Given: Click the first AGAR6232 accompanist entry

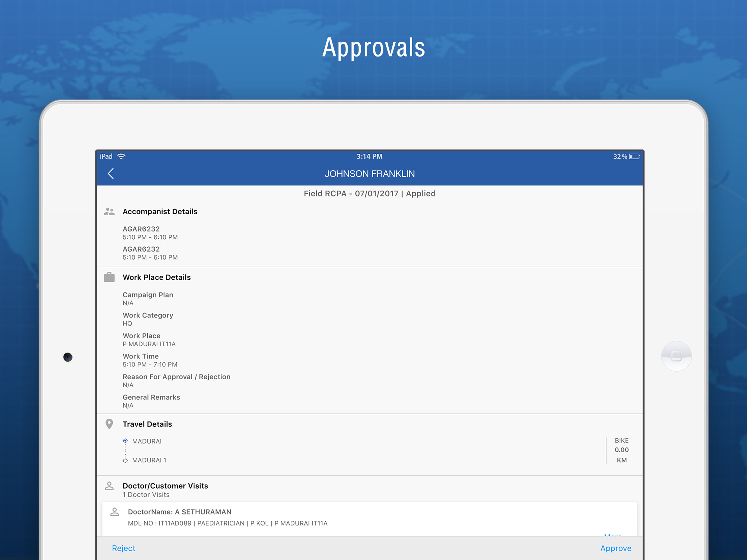Looking at the screenshot, I should [150, 233].
